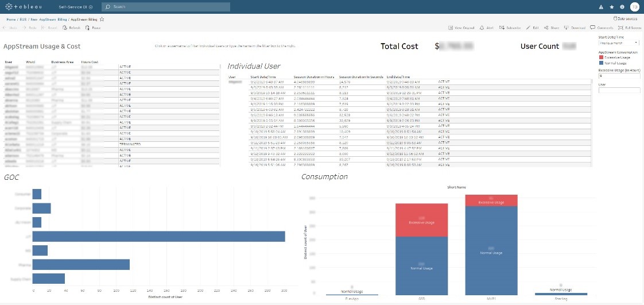Favorite this view with breadcrumb star
This screenshot has height=305, width=644.
click(x=102, y=19)
